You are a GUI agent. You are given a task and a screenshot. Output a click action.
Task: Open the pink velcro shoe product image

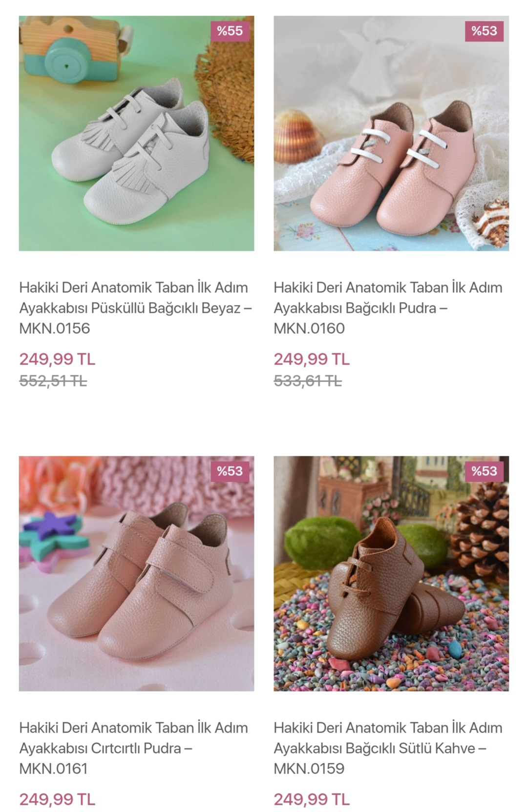pos(136,573)
